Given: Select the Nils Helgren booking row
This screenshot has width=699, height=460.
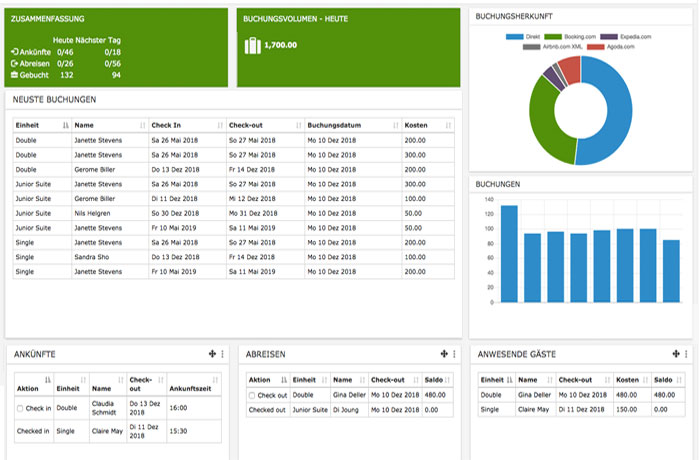Looking at the screenshot, I should pos(234,213).
